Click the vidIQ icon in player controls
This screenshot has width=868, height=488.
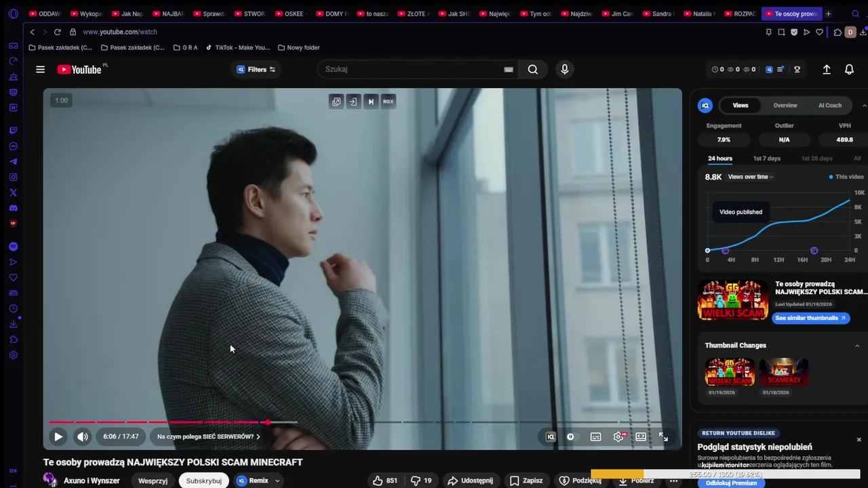(551, 437)
